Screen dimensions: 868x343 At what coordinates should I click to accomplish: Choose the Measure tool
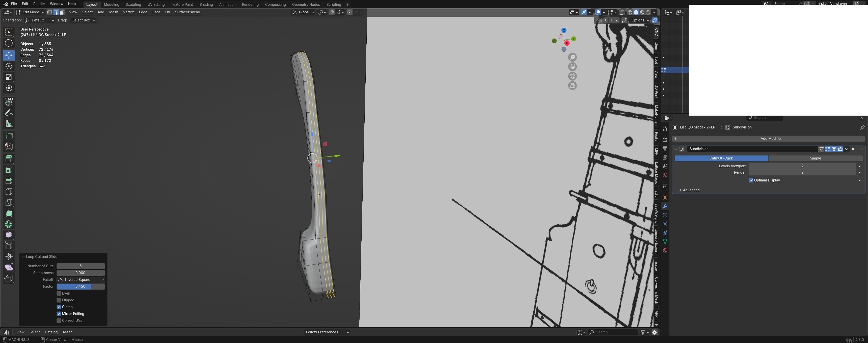[9, 124]
